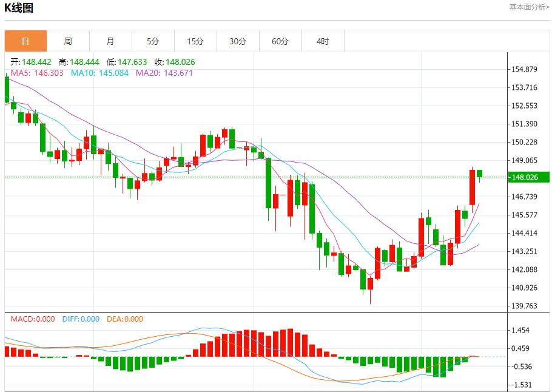Open the 15分 interval tab
The image size is (552, 392).
[195, 41]
